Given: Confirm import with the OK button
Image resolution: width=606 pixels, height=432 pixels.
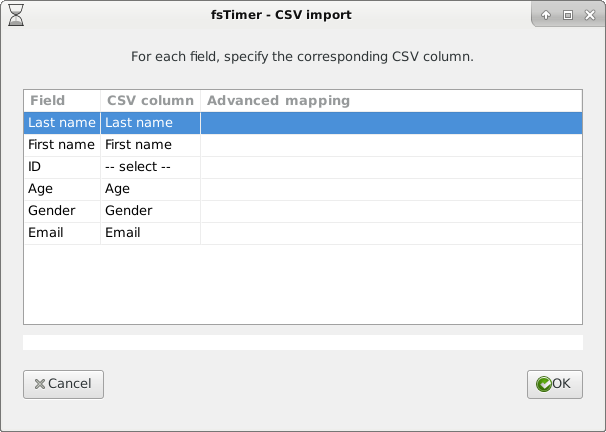Looking at the screenshot, I should pyautogui.click(x=555, y=384).
